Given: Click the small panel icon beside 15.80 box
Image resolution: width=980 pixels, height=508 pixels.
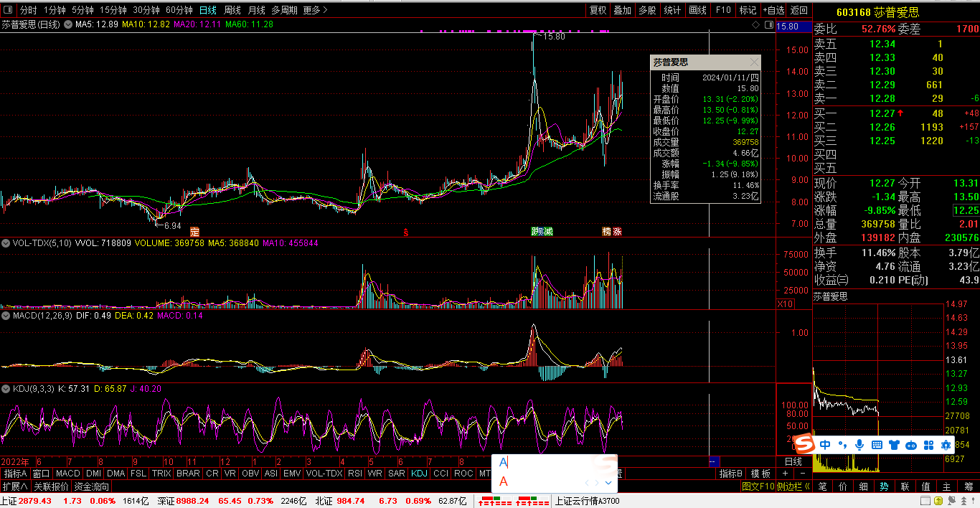Looking at the screenshot, I should [x=770, y=25].
